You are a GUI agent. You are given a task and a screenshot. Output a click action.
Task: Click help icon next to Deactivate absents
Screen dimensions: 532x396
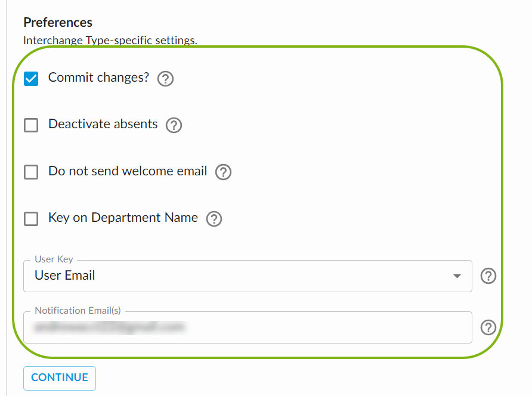click(174, 125)
